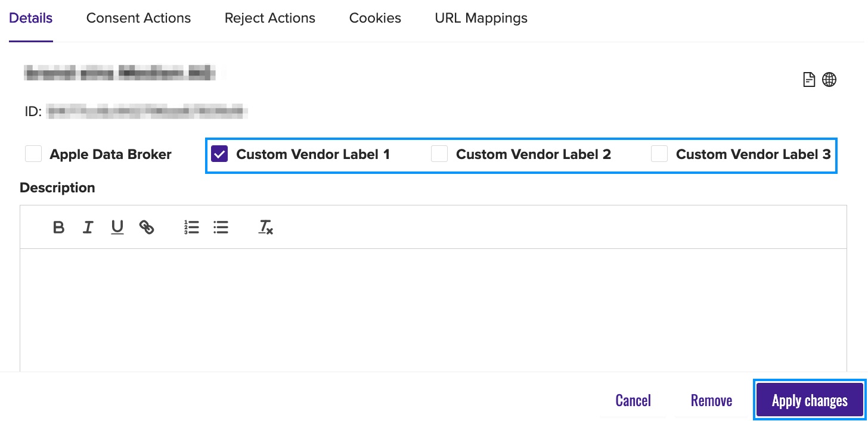Create a numbered list in description
Image resolution: width=868 pixels, height=421 pixels.
(x=191, y=227)
